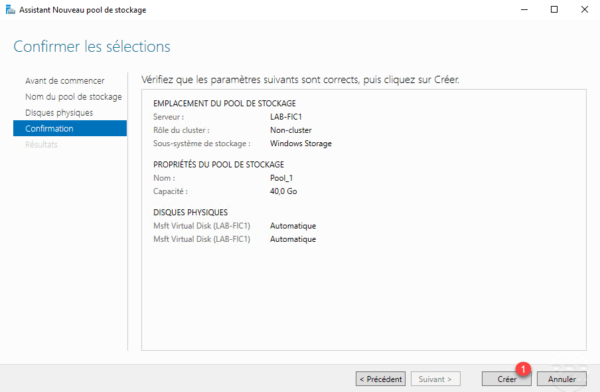Click the Windows Storage value

tap(301, 144)
